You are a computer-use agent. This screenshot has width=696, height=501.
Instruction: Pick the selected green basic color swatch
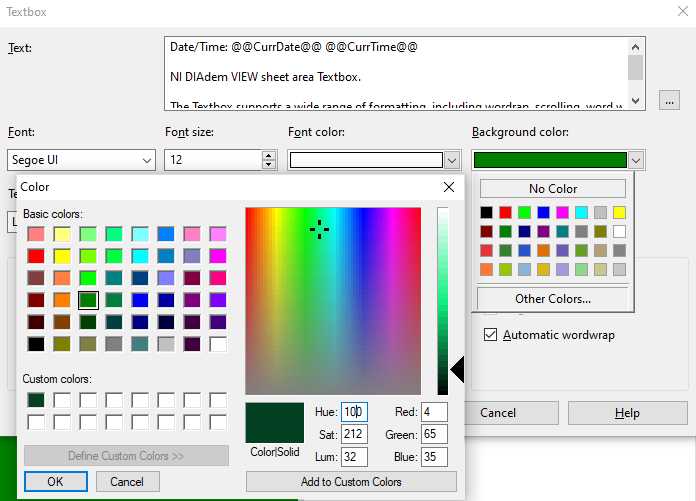(x=88, y=299)
